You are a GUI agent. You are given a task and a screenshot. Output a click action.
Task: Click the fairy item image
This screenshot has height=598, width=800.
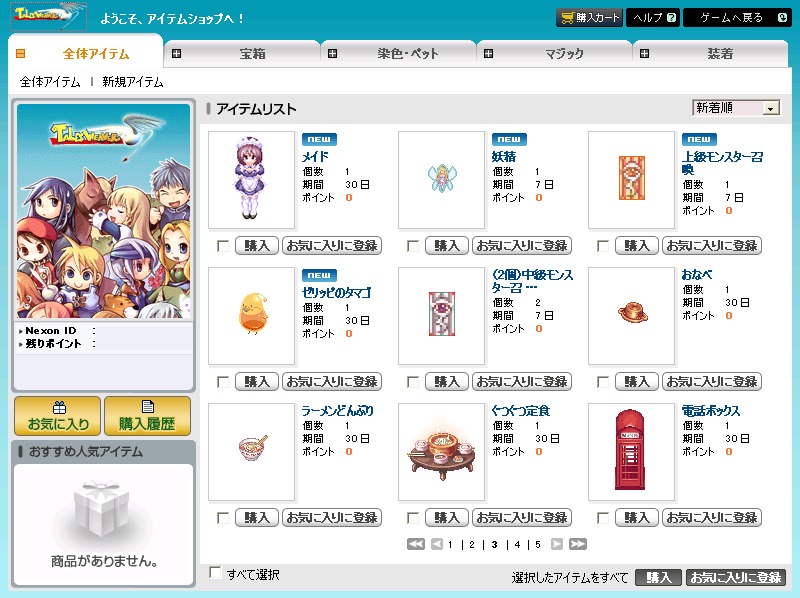(x=441, y=180)
